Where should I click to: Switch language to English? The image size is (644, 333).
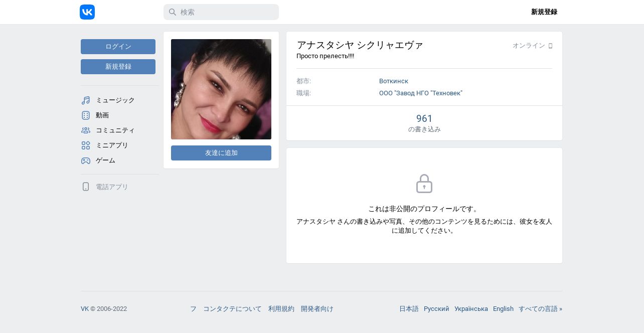click(503, 309)
